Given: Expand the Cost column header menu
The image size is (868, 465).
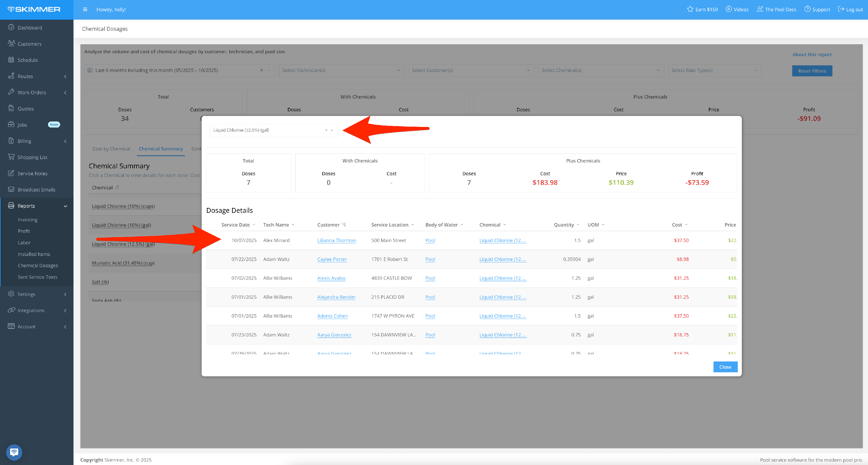Looking at the screenshot, I should [x=686, y=225].
